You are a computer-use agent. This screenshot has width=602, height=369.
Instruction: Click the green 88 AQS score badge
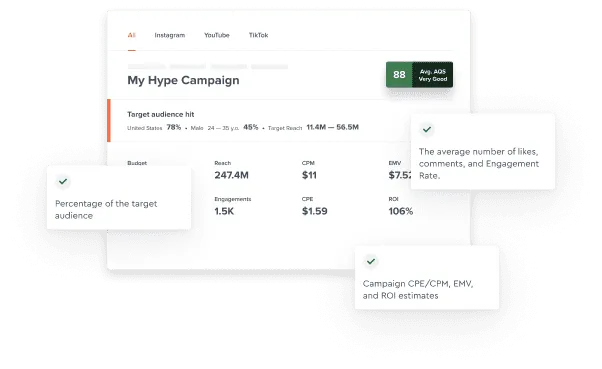point(399,74)
